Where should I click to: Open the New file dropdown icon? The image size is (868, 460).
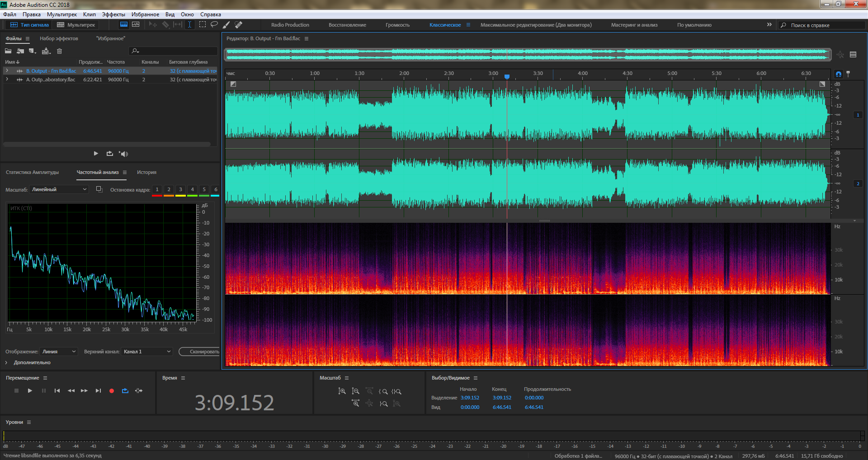(x=33, y=51)
